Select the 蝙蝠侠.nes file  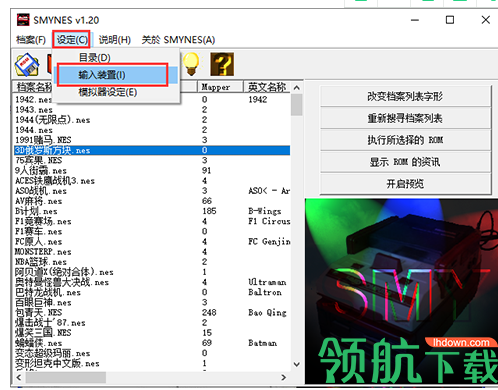point(152,343)
